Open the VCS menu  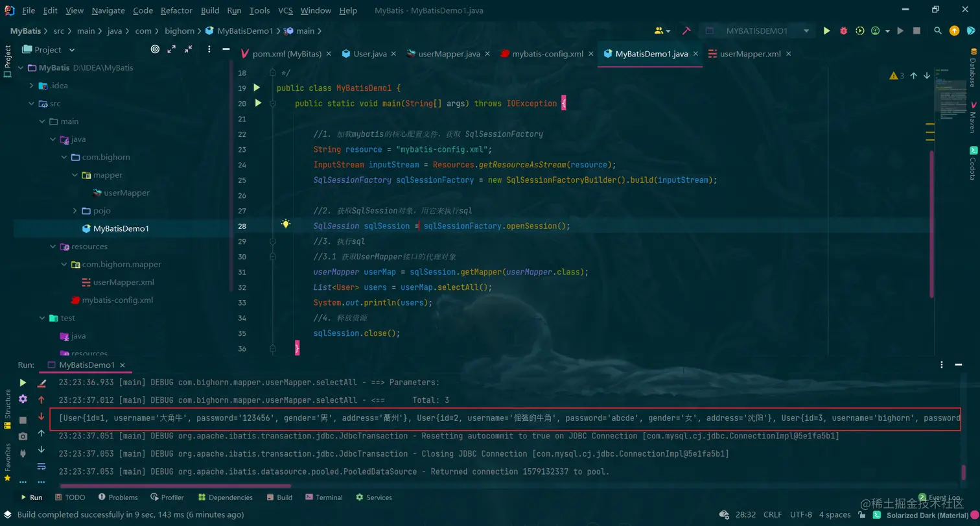[285, 10]
